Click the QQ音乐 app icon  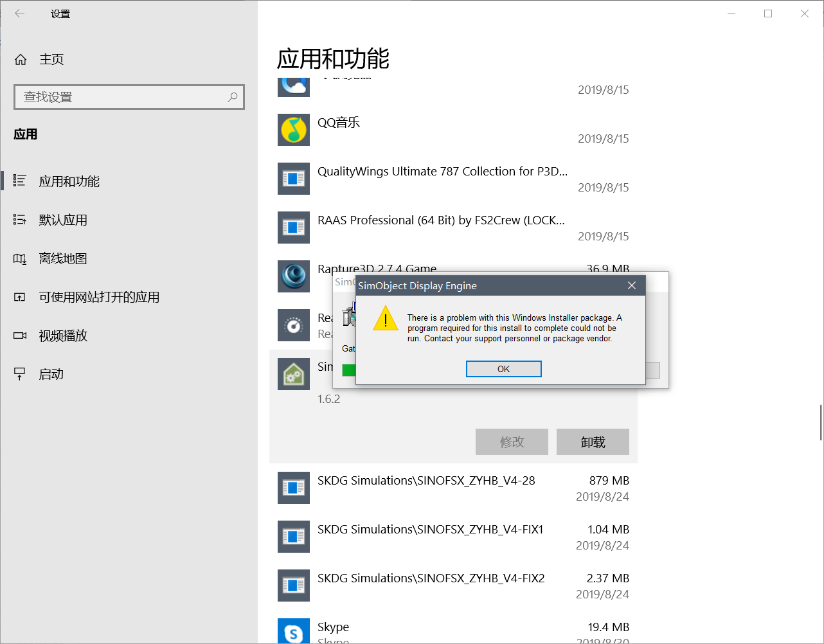pyautogui.click(x=294, y=130)
